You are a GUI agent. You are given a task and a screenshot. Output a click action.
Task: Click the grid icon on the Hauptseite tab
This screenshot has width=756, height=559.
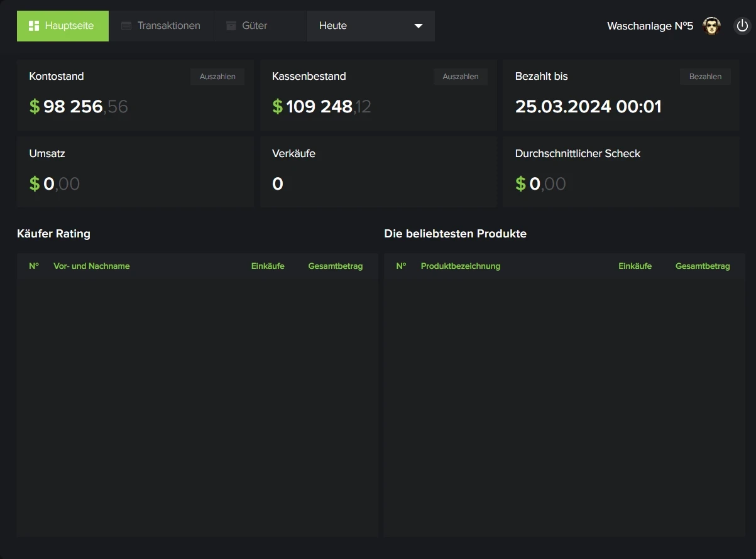coord(34,26)
